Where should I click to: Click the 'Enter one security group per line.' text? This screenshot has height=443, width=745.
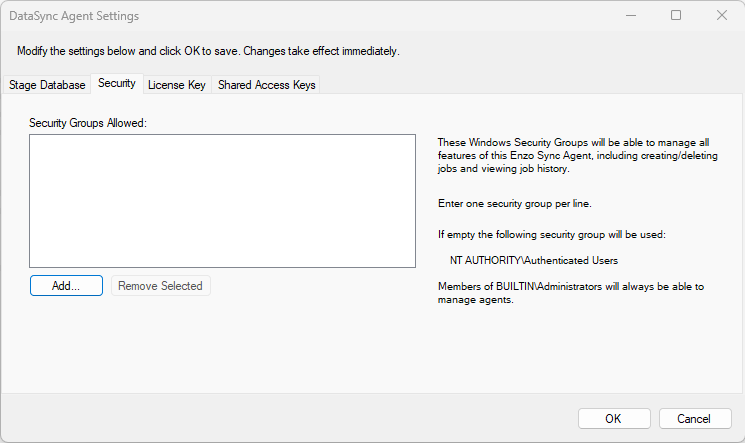515,203
